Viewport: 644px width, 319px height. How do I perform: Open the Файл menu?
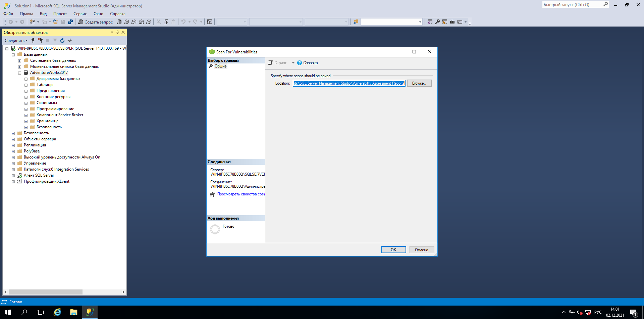(8, 14)
